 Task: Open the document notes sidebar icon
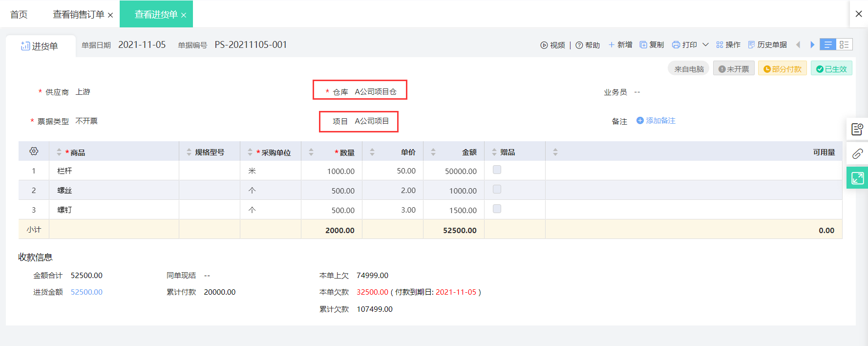click(x=857, y=129)
